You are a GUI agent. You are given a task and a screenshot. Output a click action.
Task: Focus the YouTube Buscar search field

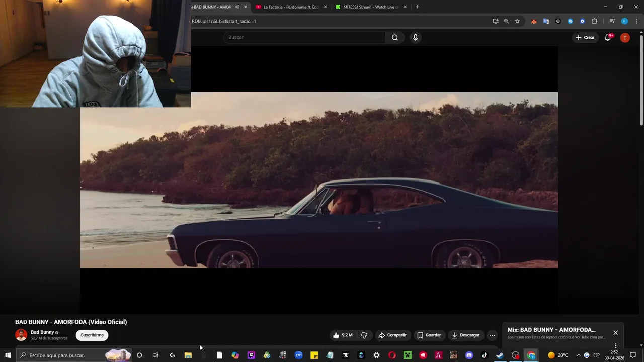pyautogui.click(x=304, y=37)
